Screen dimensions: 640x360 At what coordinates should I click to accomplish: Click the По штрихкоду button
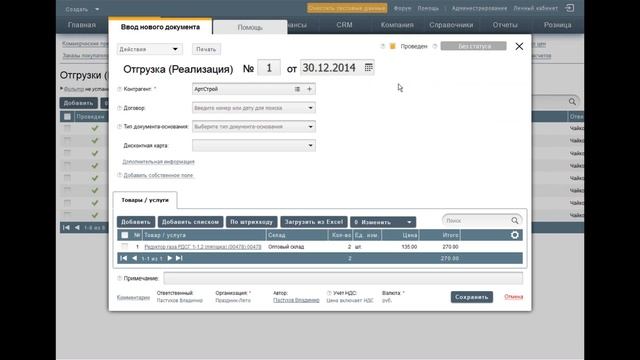(x=251, y=222)
